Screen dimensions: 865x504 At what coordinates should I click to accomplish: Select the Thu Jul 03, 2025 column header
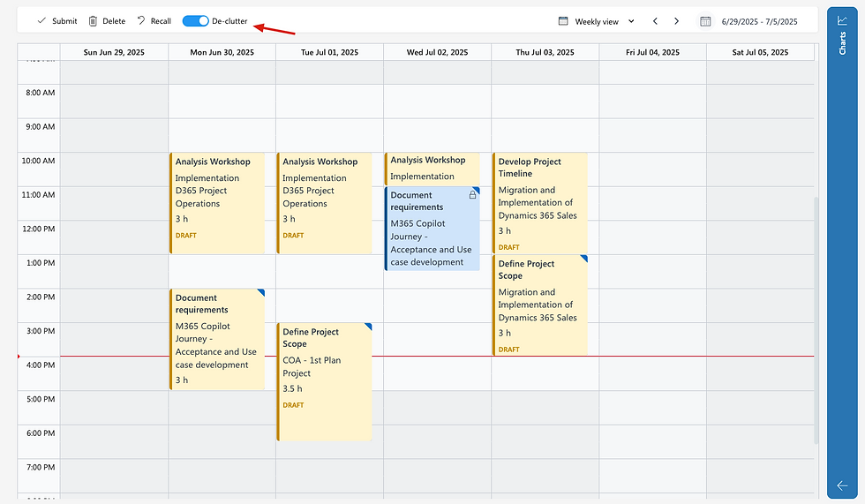tap(545, 52)
